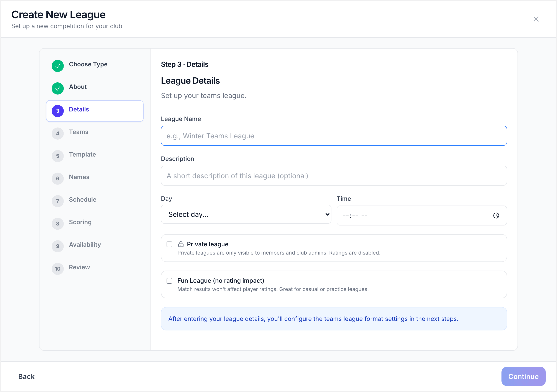
Task: Enable the Private league checkbox
Action: click(169, 244)
